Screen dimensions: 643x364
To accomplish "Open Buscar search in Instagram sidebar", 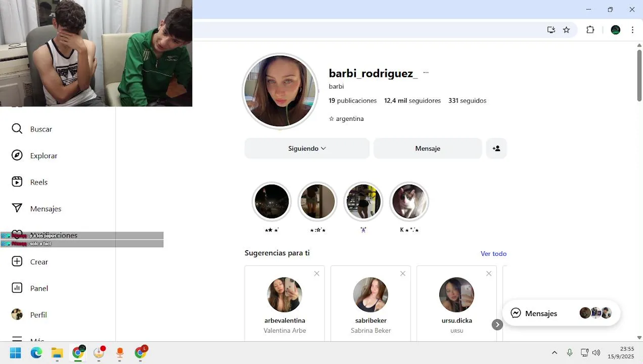I will [x=32, y=129].
